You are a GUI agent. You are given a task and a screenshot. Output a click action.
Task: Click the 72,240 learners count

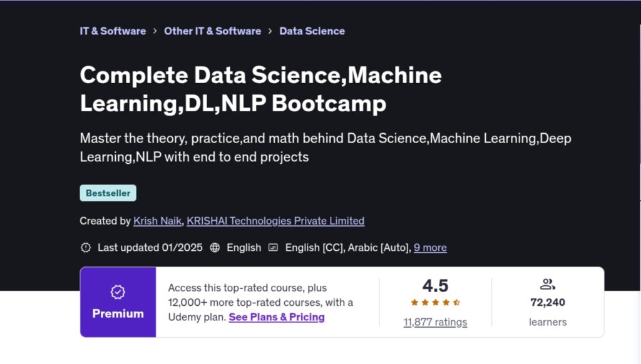tap(548, 302)
